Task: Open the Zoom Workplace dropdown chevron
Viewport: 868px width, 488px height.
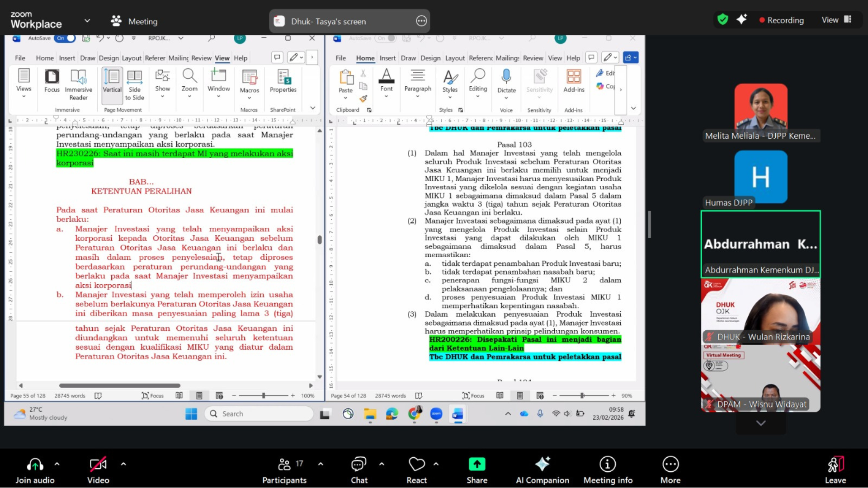Action: (87, 21)
